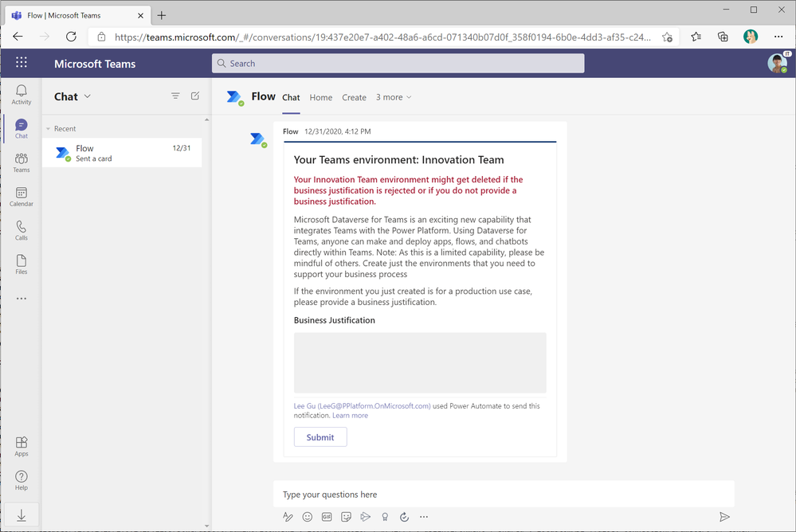Send the message

pos(724,517)
